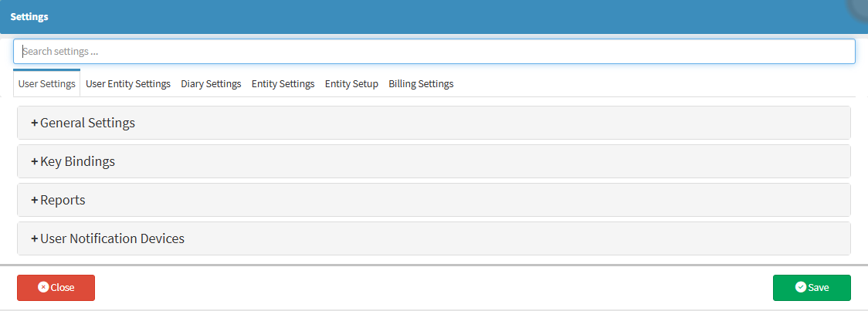Expand the General Settings section
The height and width of the screenshot is (311, 868).
[434, 123]
